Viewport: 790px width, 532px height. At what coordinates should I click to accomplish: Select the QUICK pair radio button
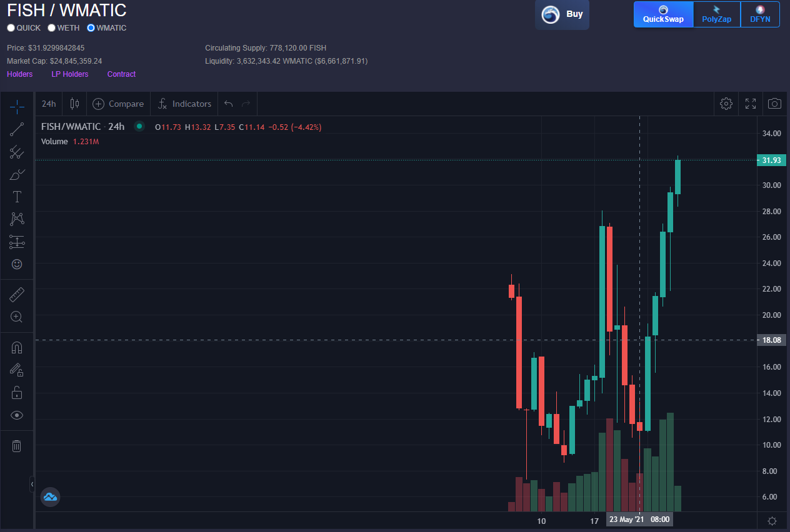[x=11, y=28]
